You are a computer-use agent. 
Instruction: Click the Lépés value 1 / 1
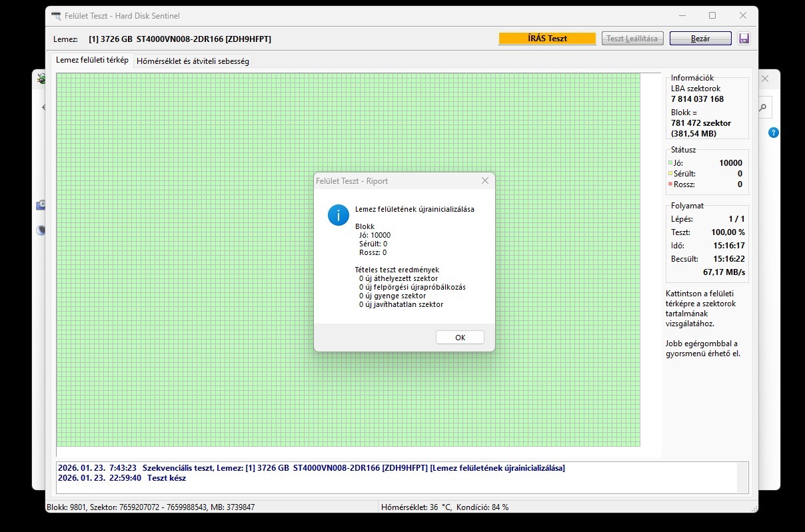pyautogui.click(x=736, y=219)
